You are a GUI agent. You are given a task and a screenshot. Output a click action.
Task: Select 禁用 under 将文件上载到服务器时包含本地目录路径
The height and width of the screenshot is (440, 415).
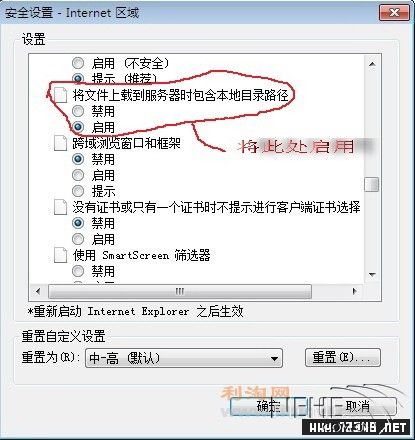[x=78, y=111]
